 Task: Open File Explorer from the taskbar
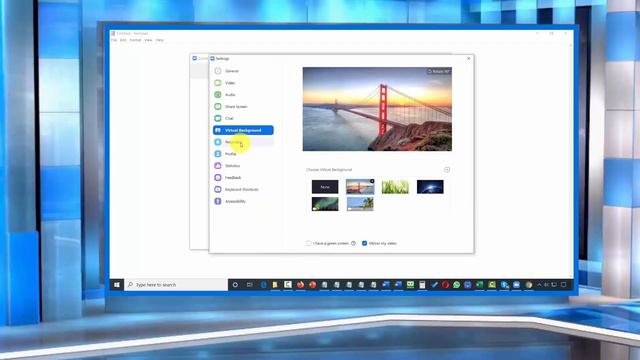275,285
